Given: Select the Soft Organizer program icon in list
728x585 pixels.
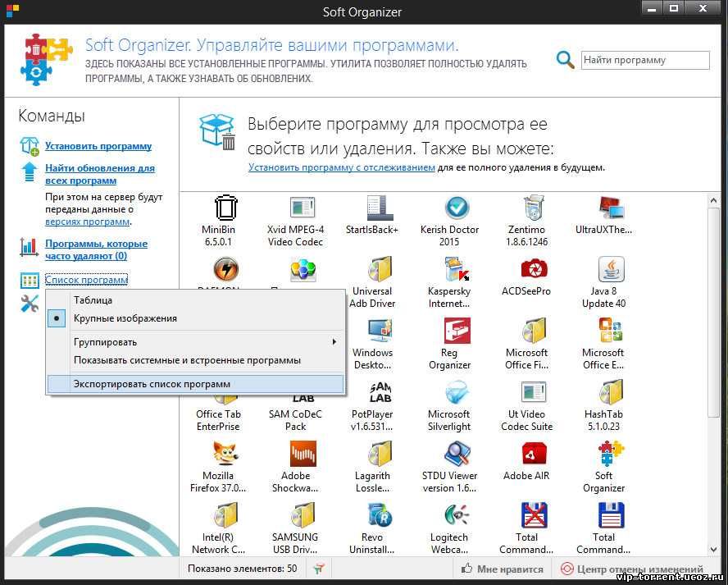Looking at the screenshot, I should pyautogui.click(x=611, y=454).
